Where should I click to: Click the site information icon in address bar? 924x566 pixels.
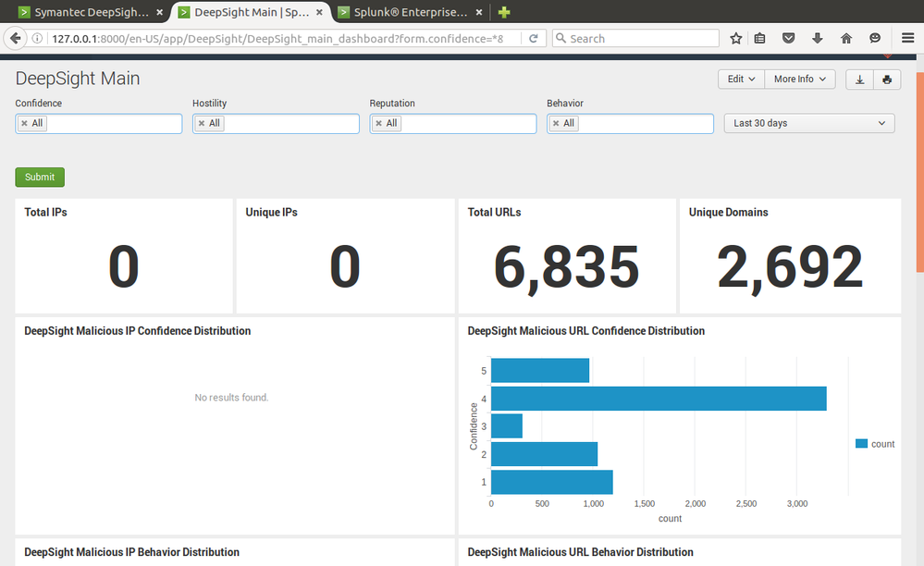(x=37, y=38)
